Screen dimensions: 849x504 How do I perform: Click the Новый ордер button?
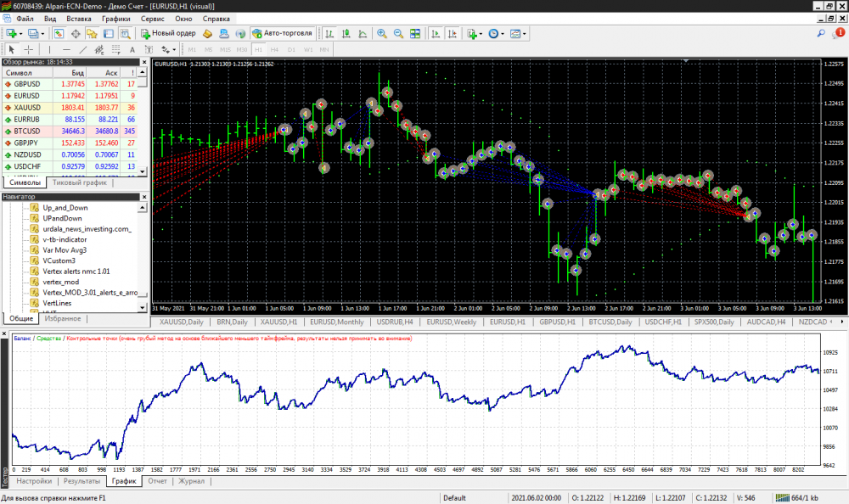(168, 34)
